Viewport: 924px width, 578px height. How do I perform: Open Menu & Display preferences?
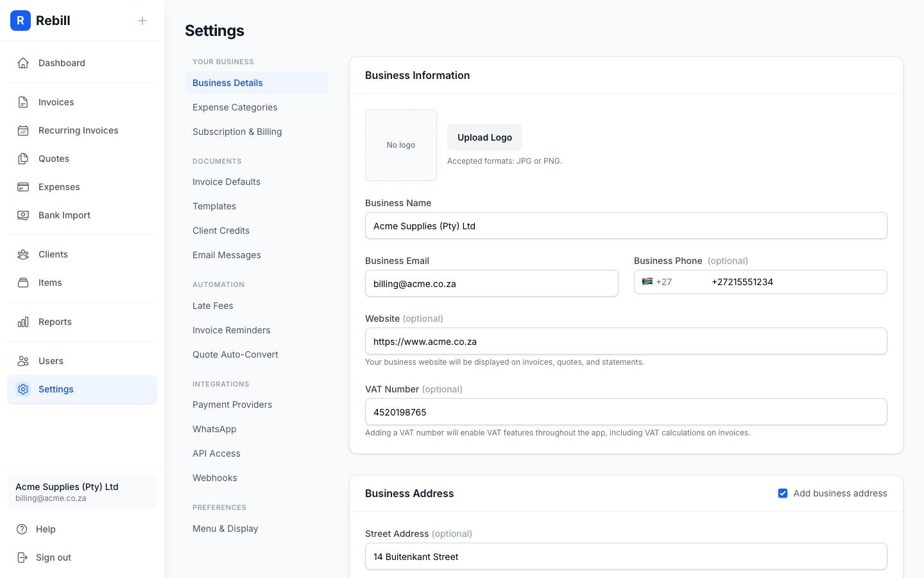[x=257, y=529]
